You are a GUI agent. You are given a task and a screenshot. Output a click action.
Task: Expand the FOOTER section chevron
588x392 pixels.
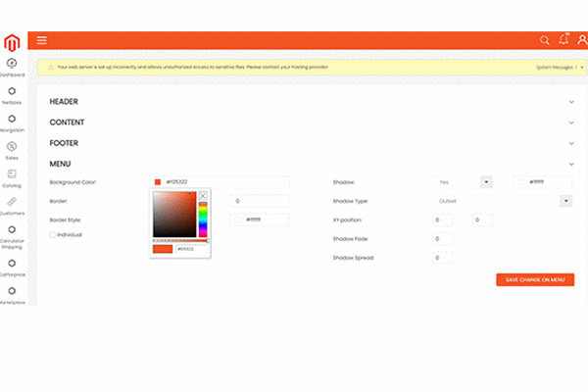click(x=571, y=143)
